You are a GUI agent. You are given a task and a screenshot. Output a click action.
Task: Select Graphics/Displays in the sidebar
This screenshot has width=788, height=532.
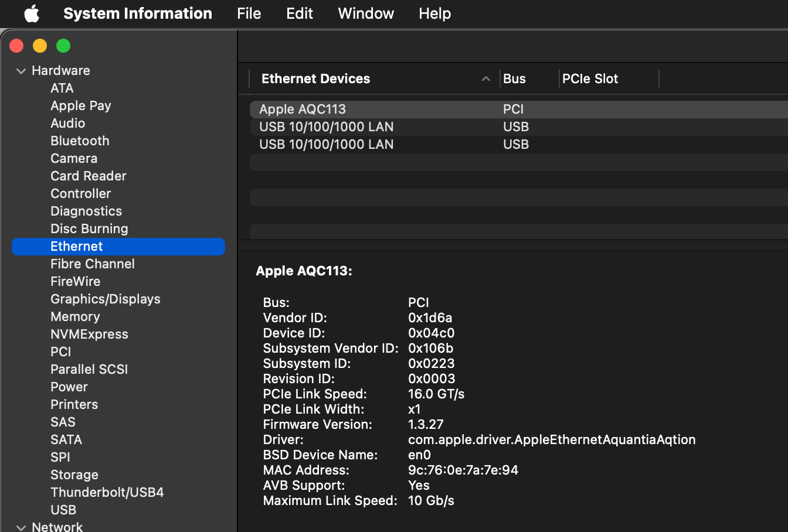(106, 299)
